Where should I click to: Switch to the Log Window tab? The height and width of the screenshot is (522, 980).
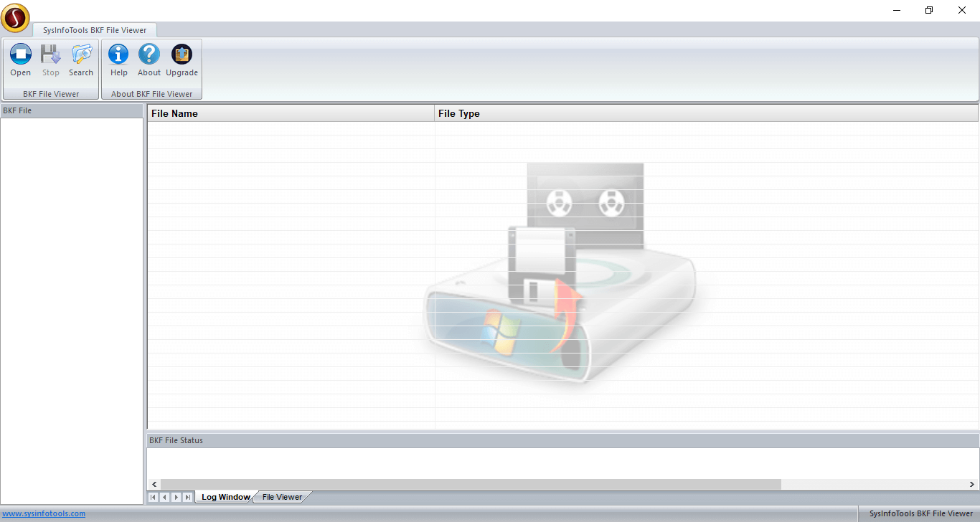pos(225,497)
